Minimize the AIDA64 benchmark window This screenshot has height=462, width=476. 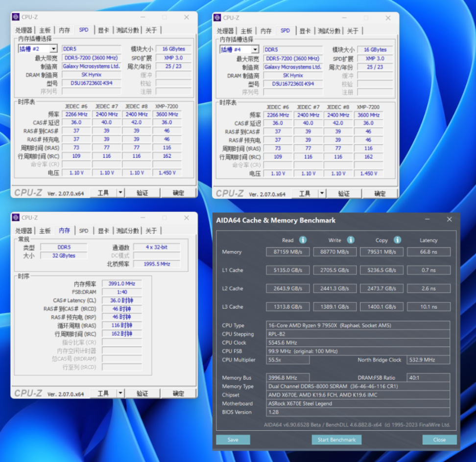pos(428,219)
